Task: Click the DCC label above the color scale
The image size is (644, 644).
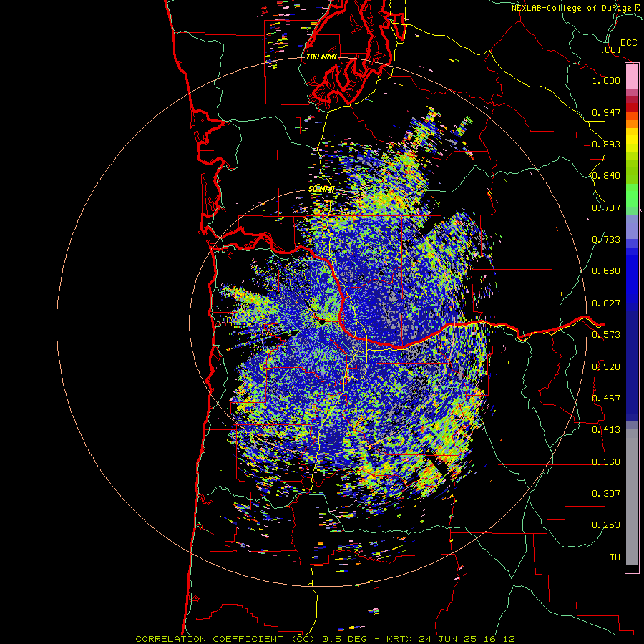Action: pyautogui.click(x=628, y=43)
